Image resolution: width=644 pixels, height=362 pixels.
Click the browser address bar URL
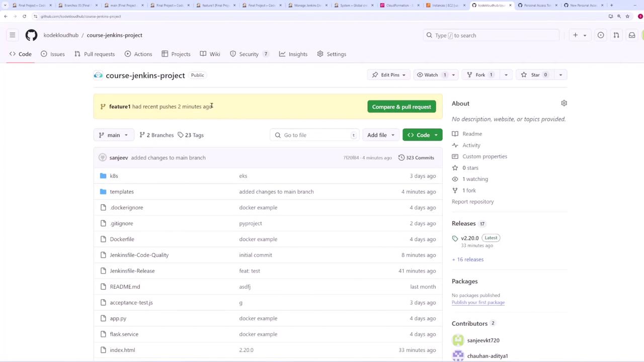coord(80,16)
